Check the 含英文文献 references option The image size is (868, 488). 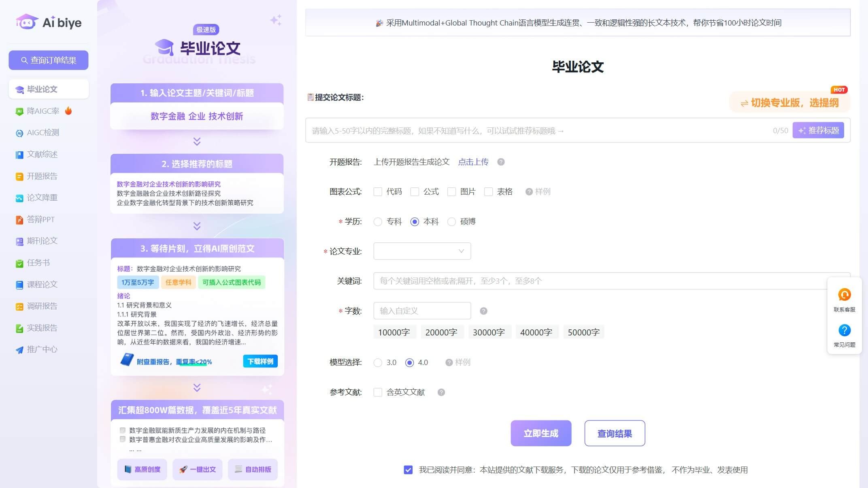coord(378,392)
